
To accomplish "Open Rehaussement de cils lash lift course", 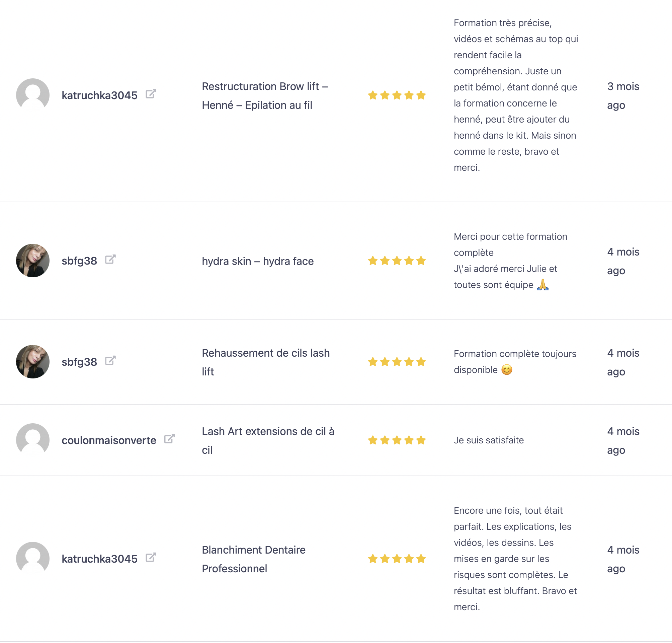I will (x=265, y=362).
